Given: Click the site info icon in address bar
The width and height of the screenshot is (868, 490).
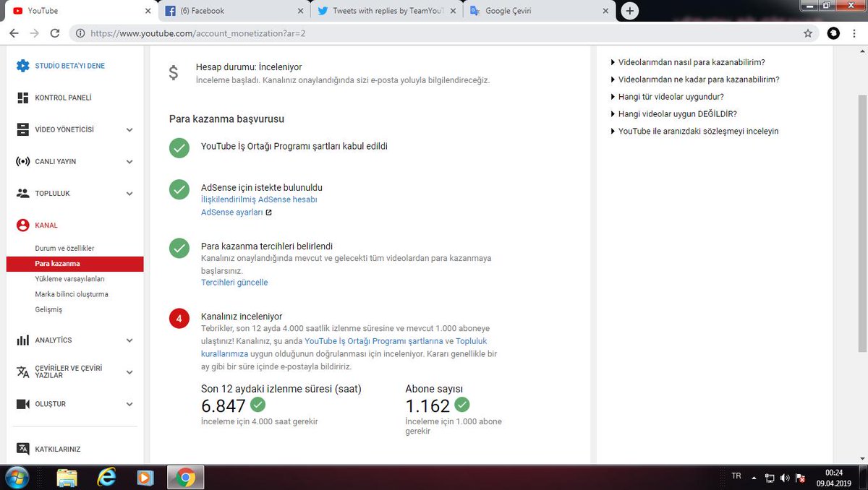Looking at the screenshot, I should click(x=80, y=33).
